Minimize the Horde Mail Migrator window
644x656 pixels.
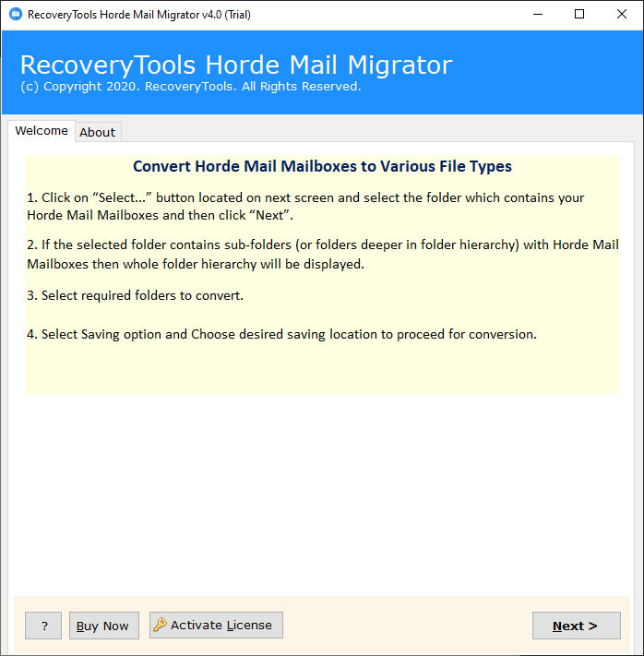tap(538, 14)
